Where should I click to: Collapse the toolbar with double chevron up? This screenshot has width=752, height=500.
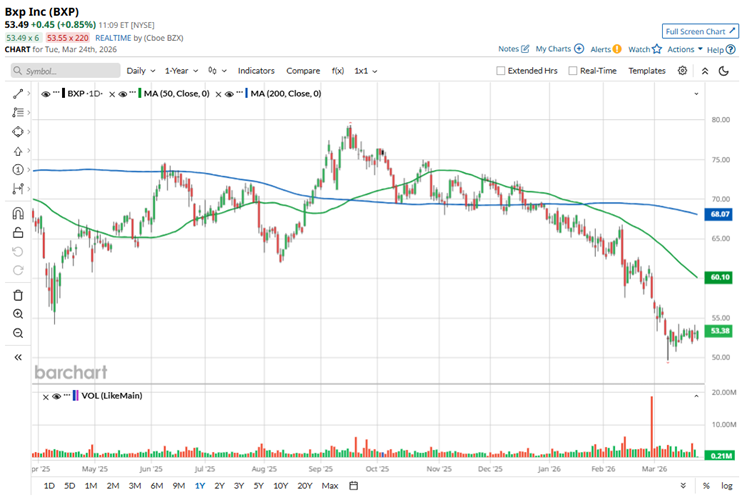(x=705, y=71)
